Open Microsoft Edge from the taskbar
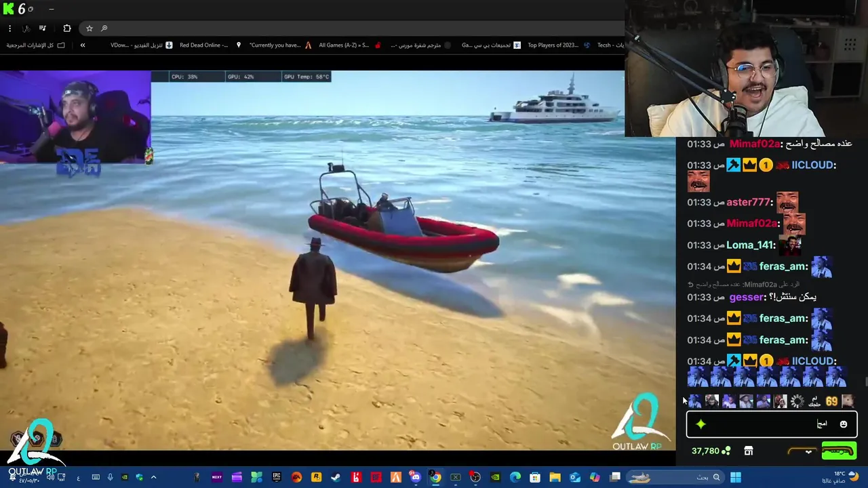868x488 pixels. [x=515, y=477]
